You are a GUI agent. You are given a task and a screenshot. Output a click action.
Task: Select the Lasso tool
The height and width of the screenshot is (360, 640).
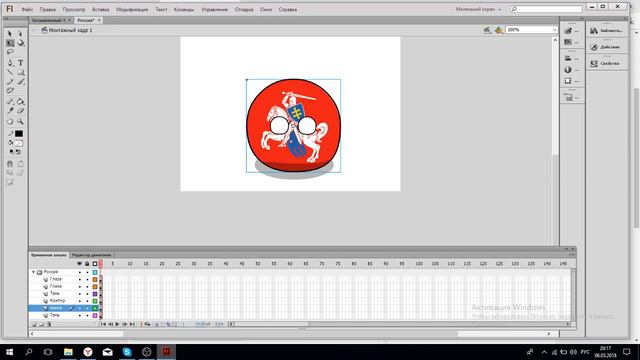coord(10,52)
